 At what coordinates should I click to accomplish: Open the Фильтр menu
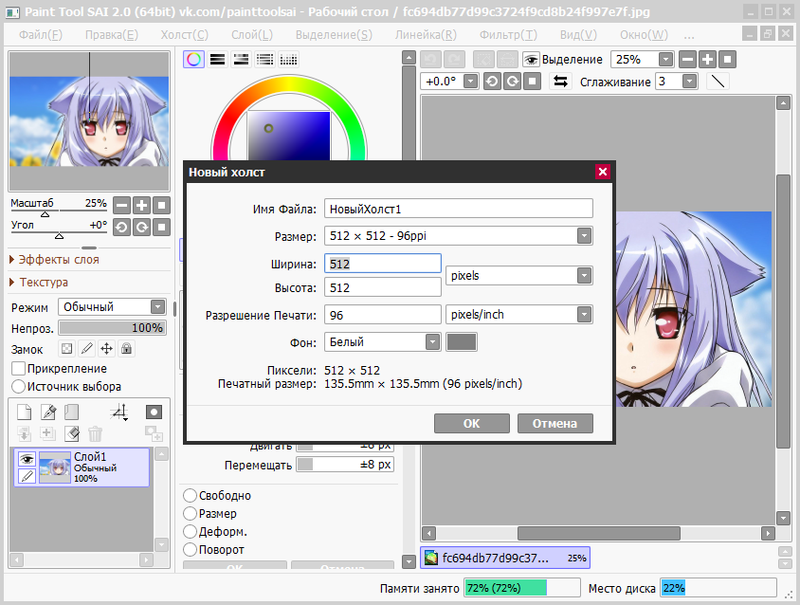point(507,34)
